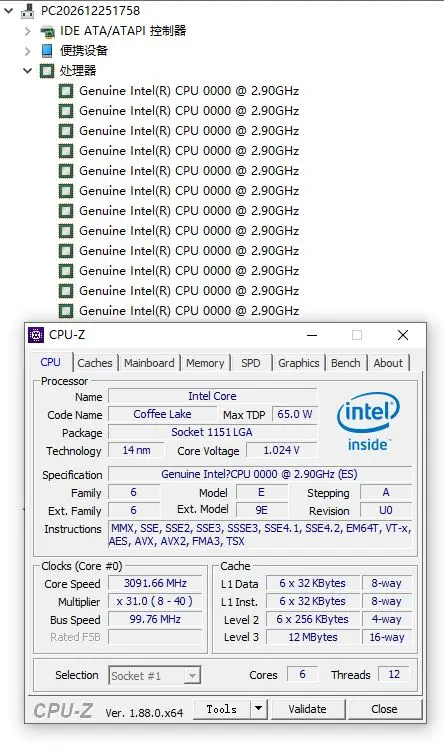This screenshot has height=747, width=444.
Task: Click the Level 3 value 12 MBytes
Action: (313, 637)
